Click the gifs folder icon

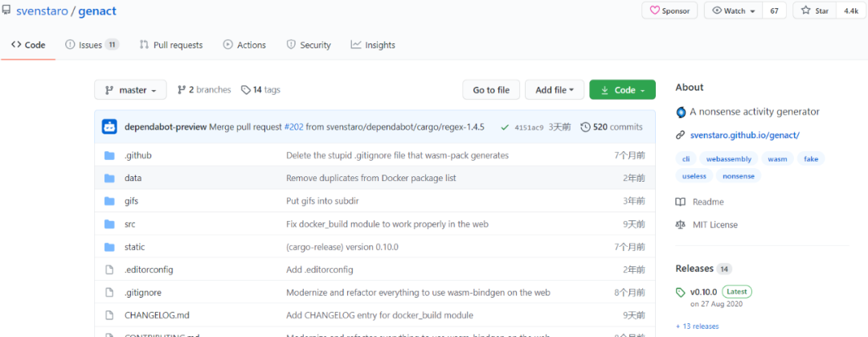tap(109, 201)
